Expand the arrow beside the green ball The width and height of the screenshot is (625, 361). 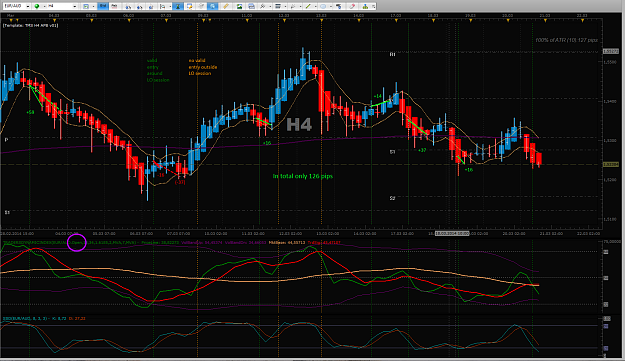click(44, 6)
